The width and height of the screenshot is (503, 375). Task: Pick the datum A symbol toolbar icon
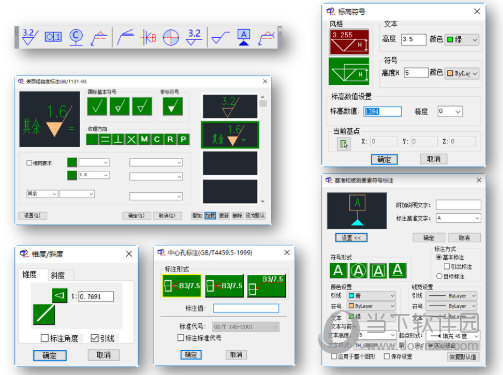coord(244,37)
